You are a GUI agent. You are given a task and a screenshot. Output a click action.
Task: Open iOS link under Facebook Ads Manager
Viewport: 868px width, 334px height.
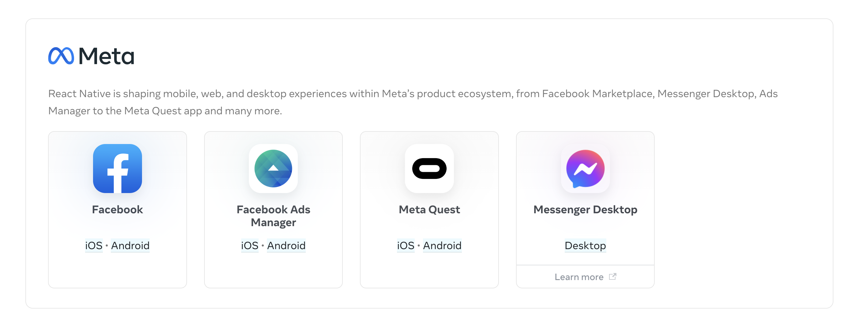pos(250,245)
